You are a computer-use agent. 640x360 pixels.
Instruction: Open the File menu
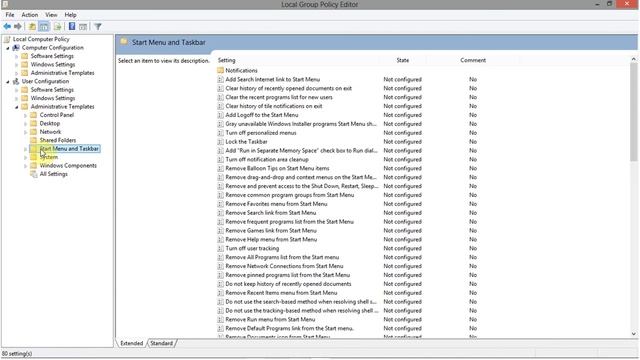[x=10, y=15]
